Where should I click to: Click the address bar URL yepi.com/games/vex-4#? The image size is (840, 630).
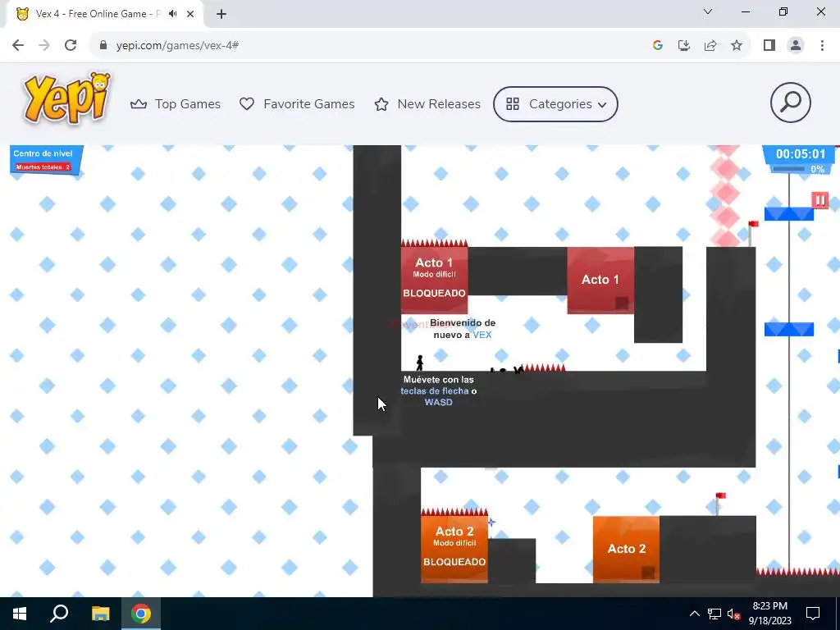coord(177,46)
